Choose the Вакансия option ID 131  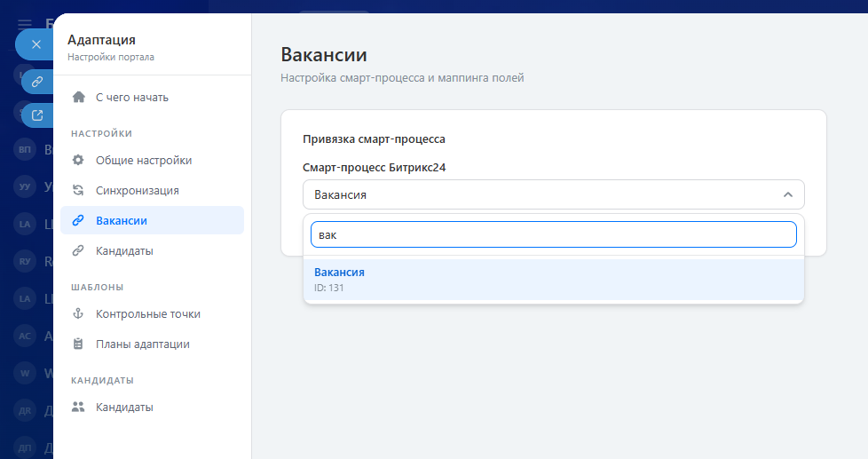(x=554, y=280)
